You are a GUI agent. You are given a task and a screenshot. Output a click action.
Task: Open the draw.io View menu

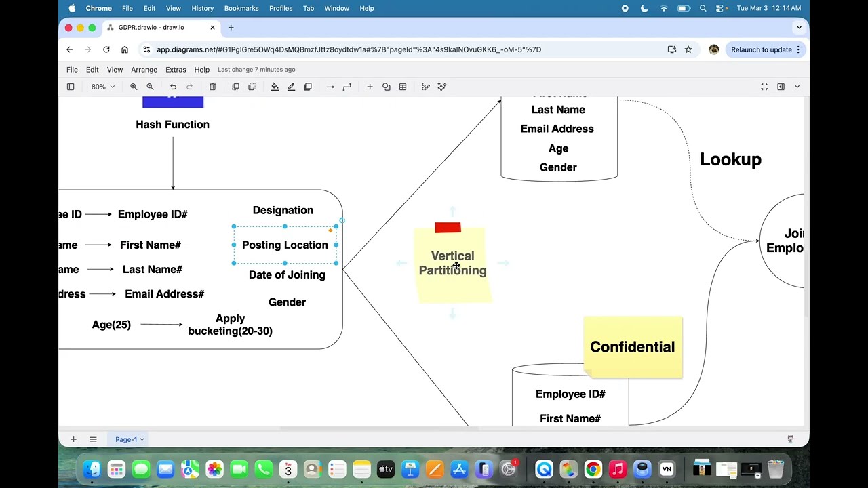pyautogui.click(x=115, y=70)
